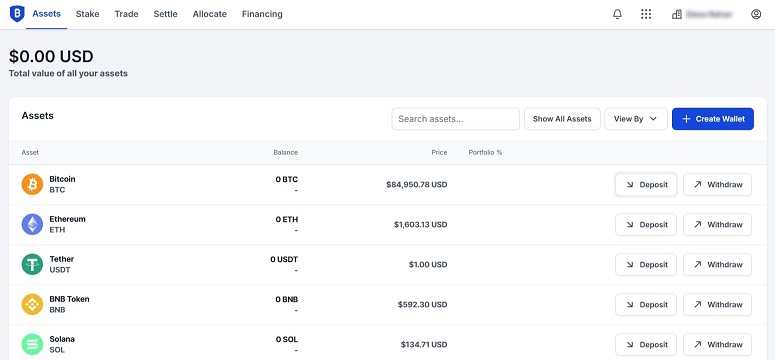Switch to the Settle tab

(166, 14)
